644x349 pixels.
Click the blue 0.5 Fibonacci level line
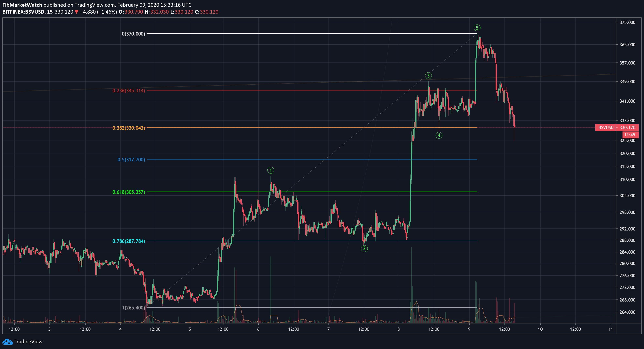pyautogui.click(x=312, y=159)
